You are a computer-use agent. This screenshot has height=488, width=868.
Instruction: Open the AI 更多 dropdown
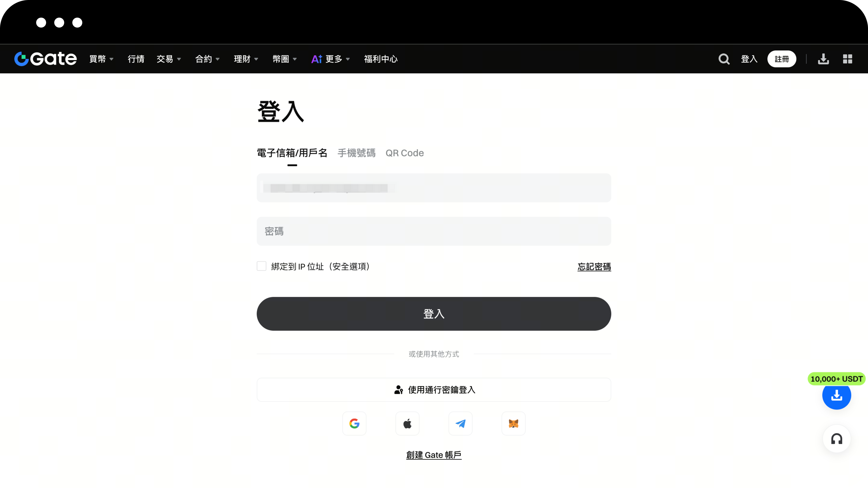[330, 59]
